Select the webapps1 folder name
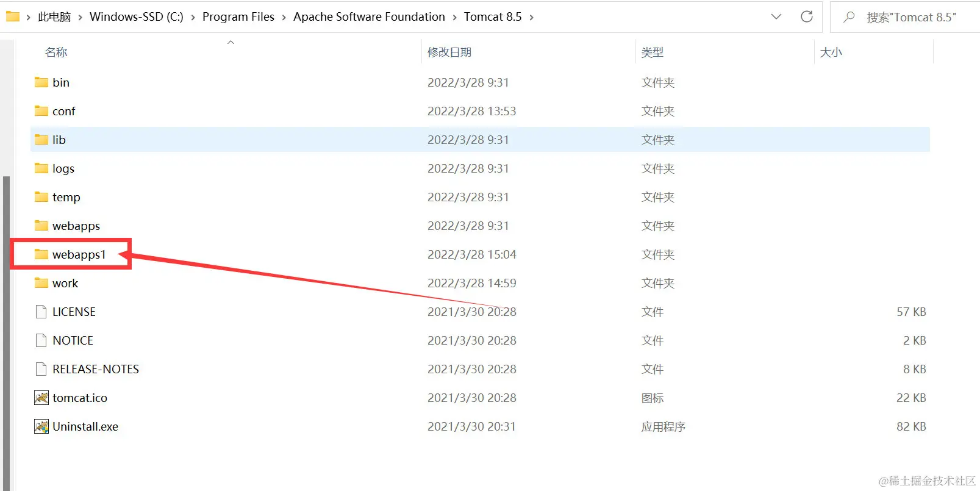This screenshot has width=980, height=491. (x=79, y=254)
